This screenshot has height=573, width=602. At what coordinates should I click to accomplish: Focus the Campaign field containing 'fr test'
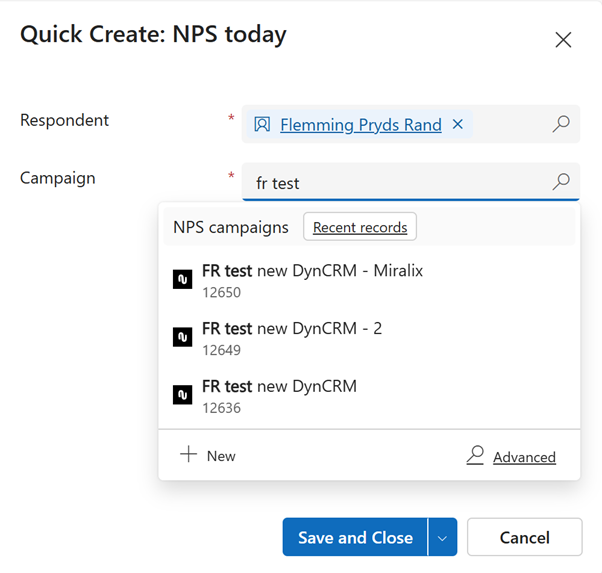point(400,183)
